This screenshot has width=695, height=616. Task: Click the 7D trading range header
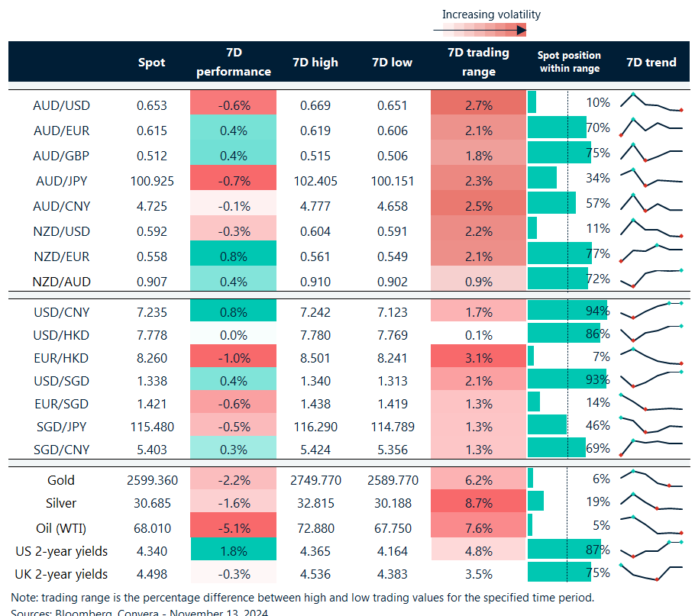click(x=479, y=62)
